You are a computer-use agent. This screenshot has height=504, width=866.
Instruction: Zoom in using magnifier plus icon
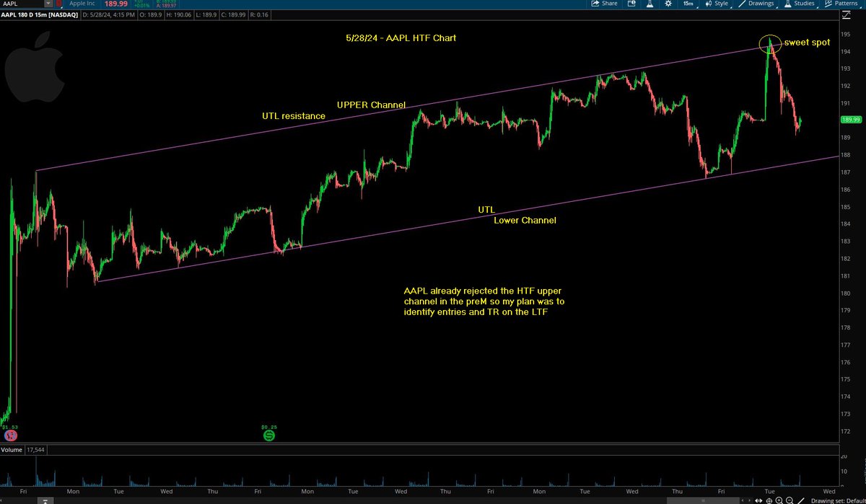[779, 500]
